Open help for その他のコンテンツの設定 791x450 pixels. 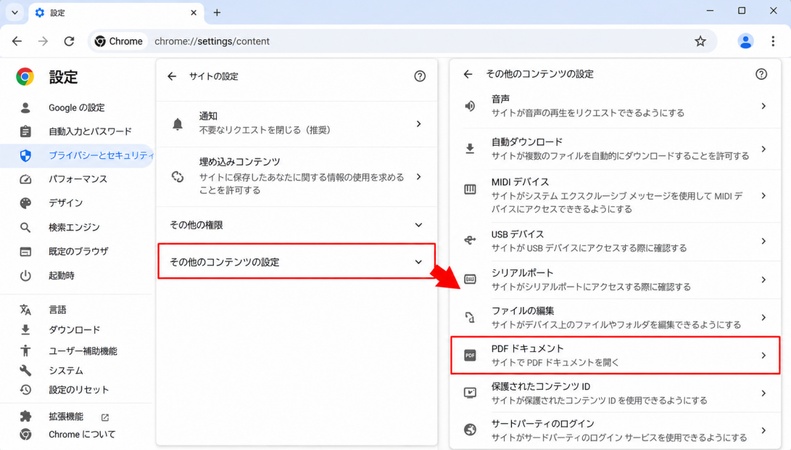(x=761, y=74)
